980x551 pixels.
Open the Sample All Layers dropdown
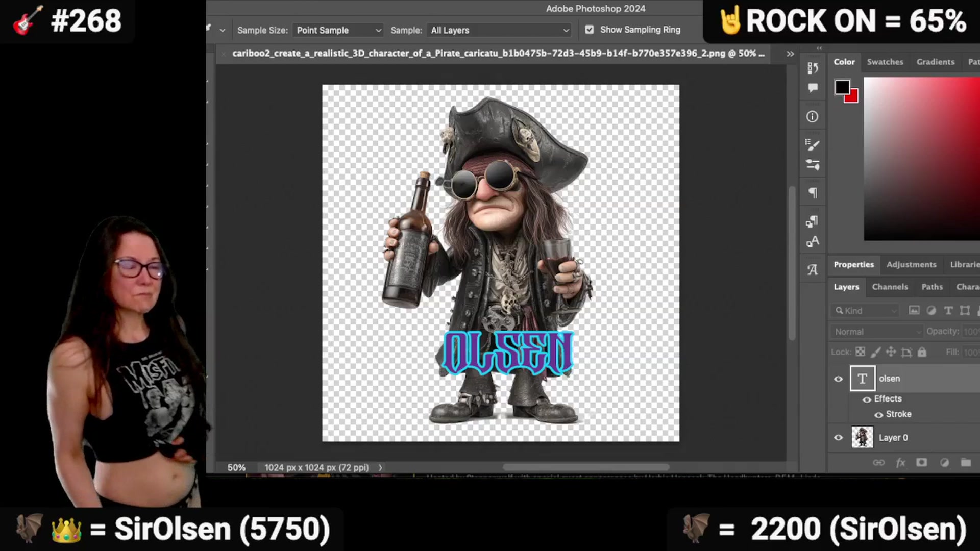click(500, 30)
